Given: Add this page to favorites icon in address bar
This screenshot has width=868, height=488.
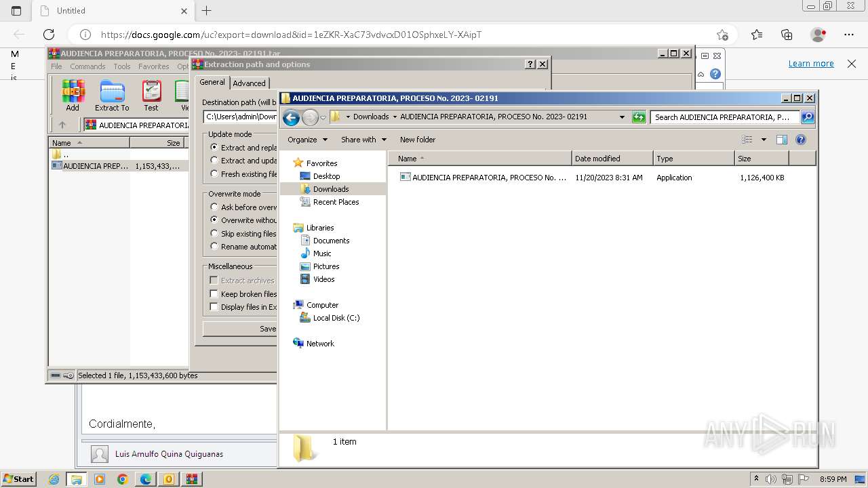Looking at the screenshot, I should (x=722, y=35).
